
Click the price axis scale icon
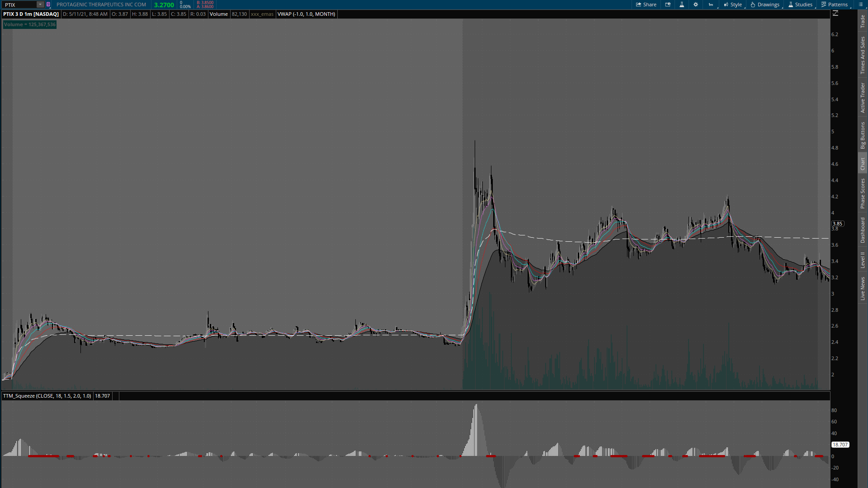(x=835, y=14)
